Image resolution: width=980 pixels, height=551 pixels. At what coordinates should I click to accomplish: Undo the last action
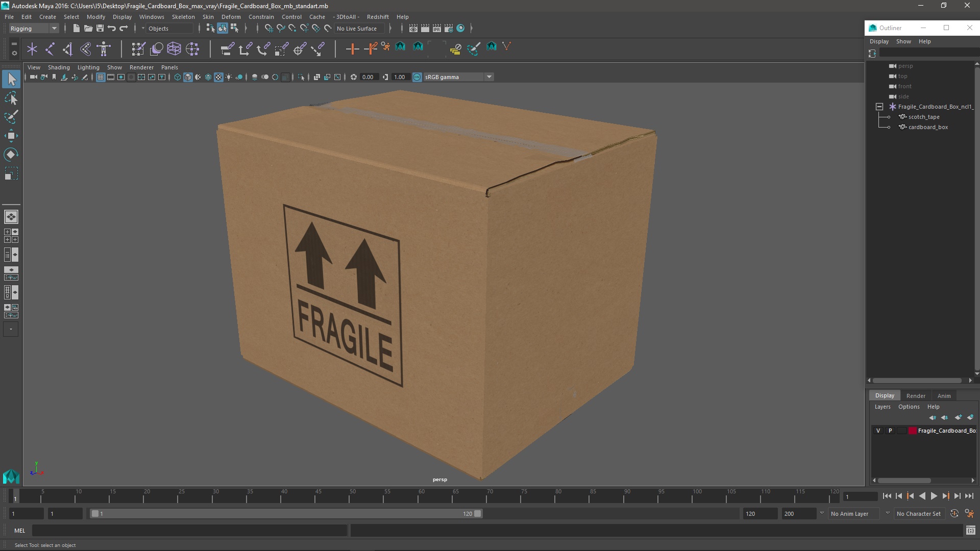tap(112, 28)
